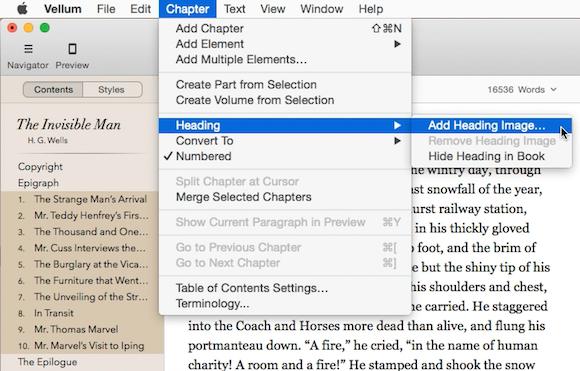Open the Apple menu
The height and width of the screenshot is (371, 580).
[23, 9]
